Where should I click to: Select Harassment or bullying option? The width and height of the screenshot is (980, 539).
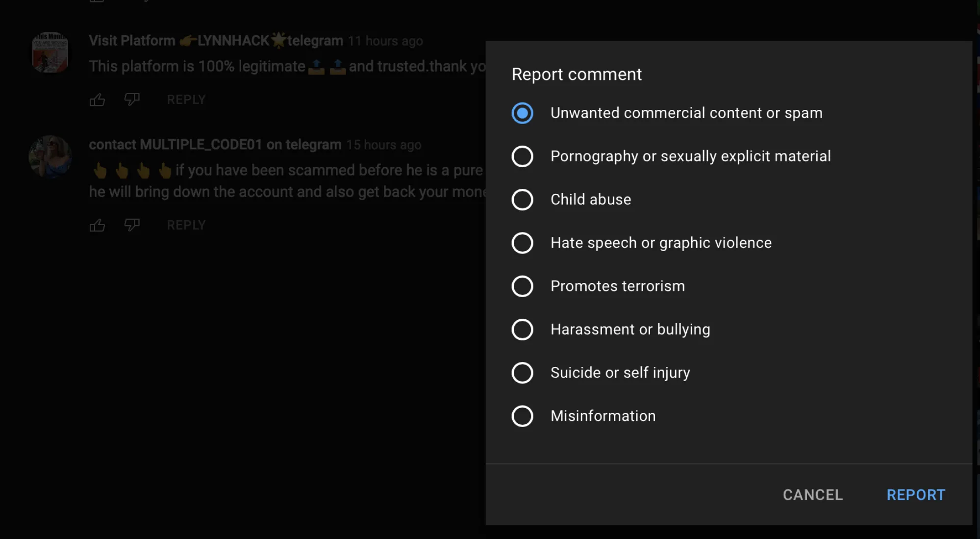click(522, 329)
